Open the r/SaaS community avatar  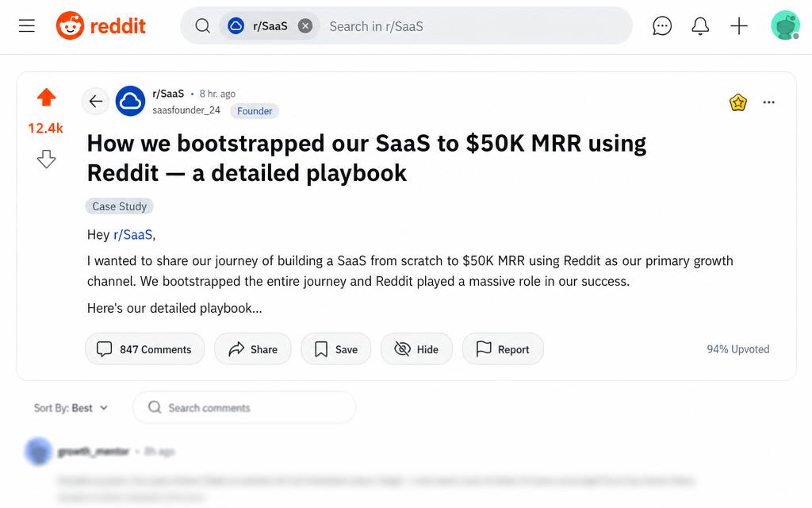130,101
